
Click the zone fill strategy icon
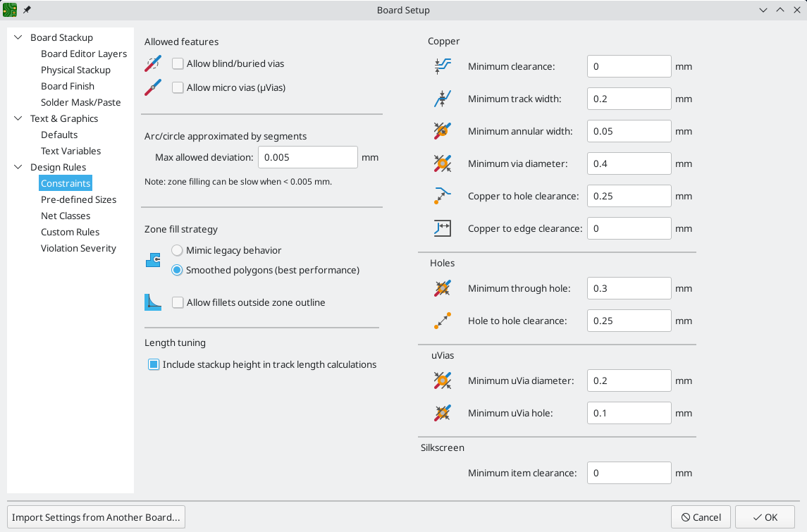pos(153,261)
